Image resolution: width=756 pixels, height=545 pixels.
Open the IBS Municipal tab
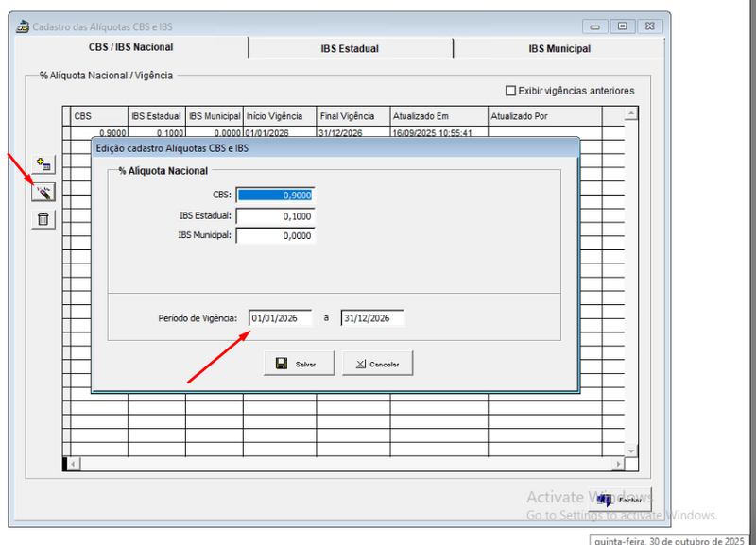pyautogui.click(x=558, y=48)
